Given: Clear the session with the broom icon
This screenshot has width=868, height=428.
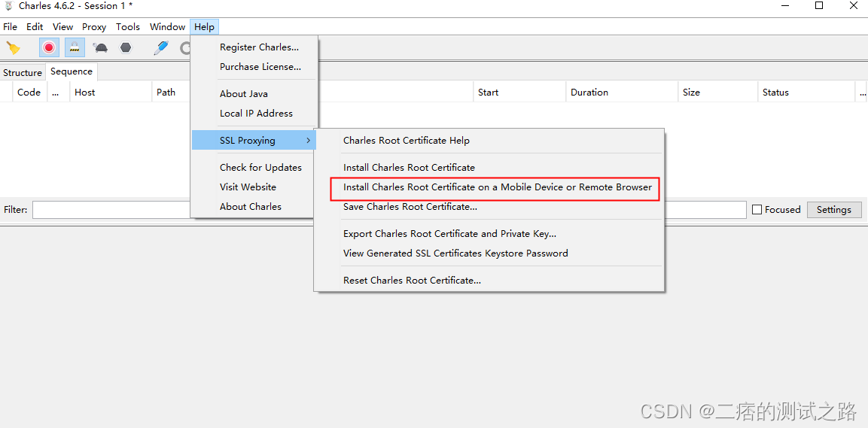Looking at the screenshot, I should [x=14, y=48].
